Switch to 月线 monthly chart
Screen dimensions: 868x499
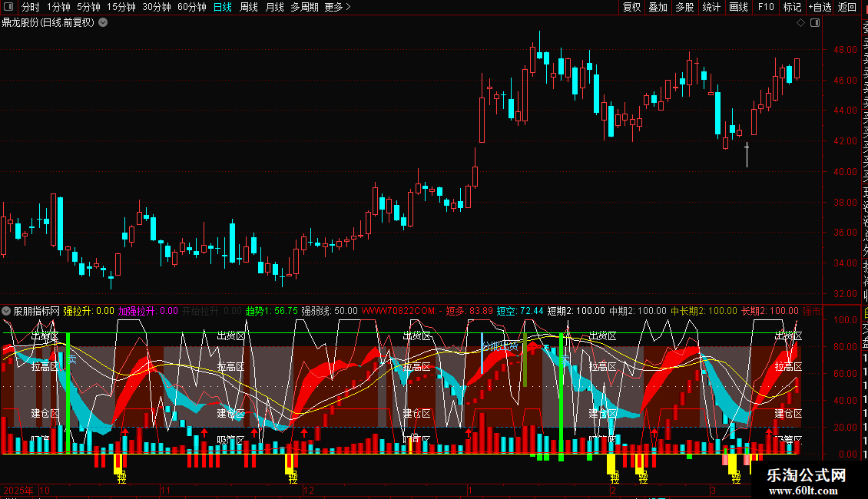tap(274, 7)
